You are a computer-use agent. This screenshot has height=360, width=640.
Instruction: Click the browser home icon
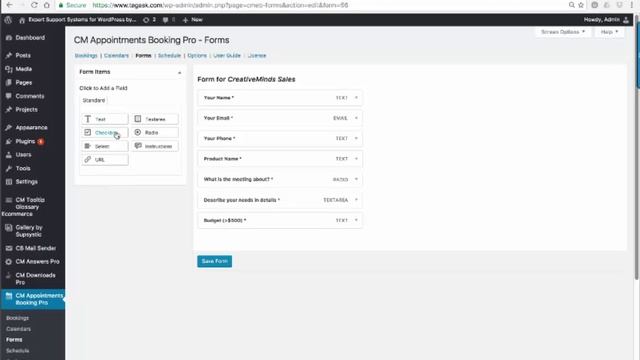[x=47, y=5]
